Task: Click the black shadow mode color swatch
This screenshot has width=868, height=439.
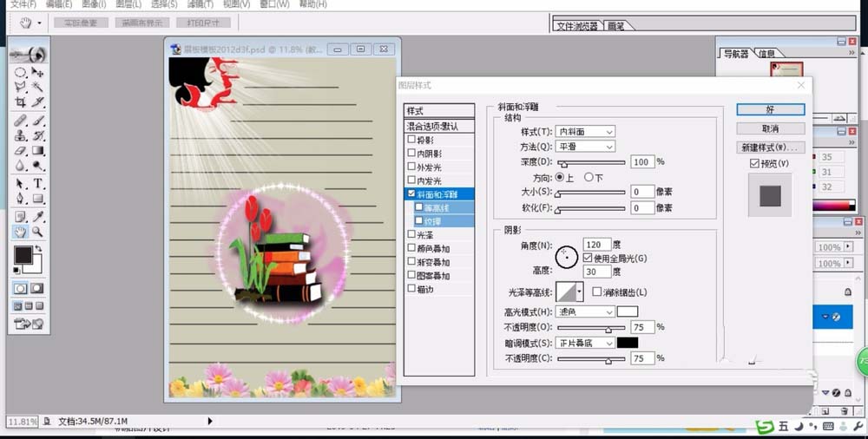Action: pyautogui.click(x=628, y=343)
